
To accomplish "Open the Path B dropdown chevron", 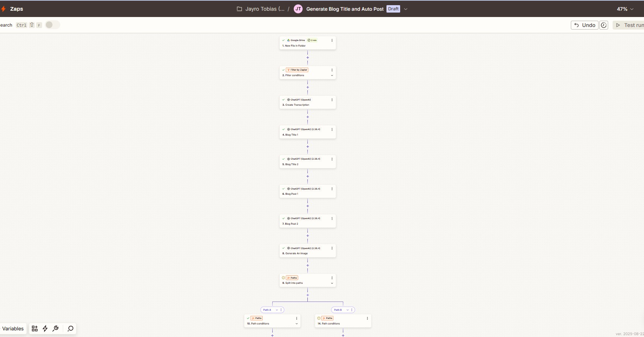I will 348,310.
